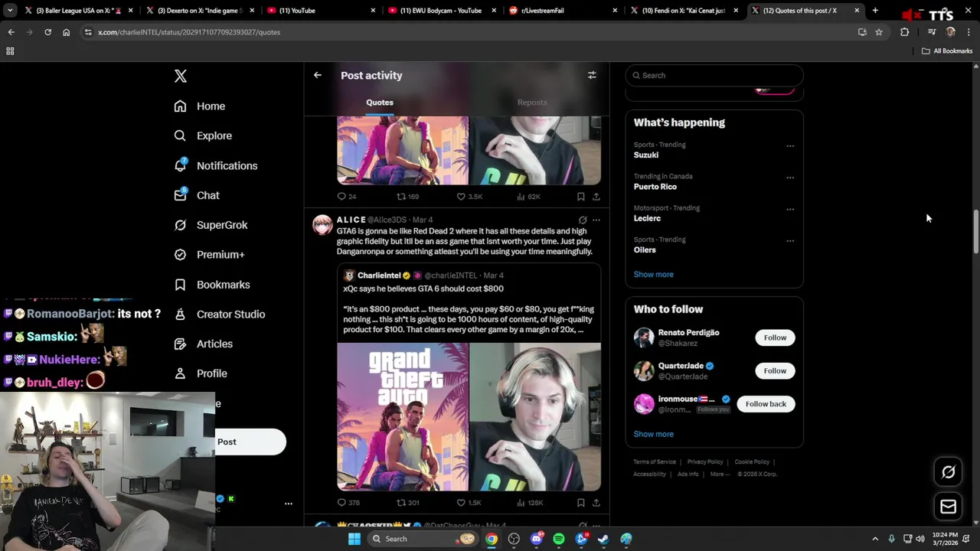
Task: Go back with Post activity arrow
Action: pos(318,75)
